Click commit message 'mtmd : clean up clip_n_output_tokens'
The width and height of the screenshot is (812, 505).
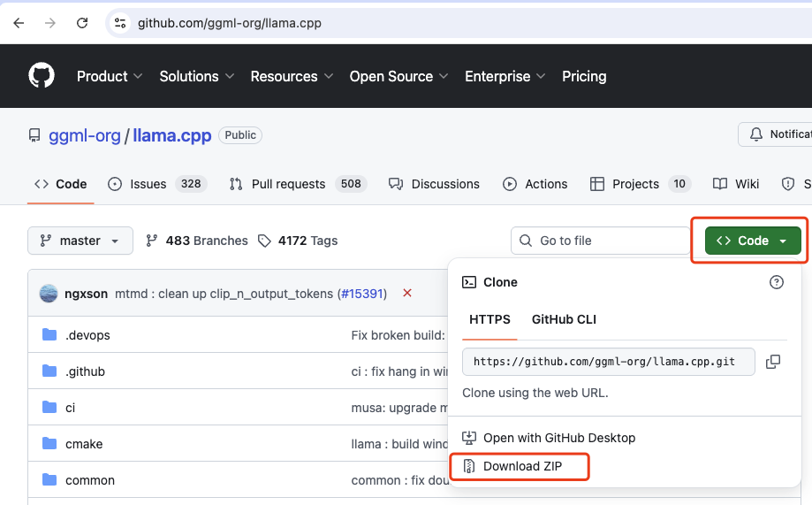224,294
